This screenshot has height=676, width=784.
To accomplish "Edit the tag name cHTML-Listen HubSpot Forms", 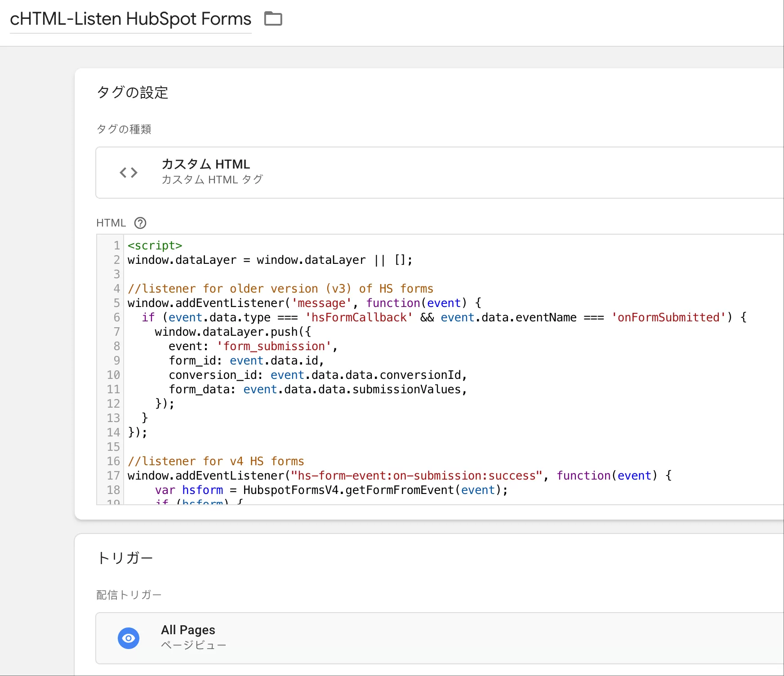I will (130, 19).
